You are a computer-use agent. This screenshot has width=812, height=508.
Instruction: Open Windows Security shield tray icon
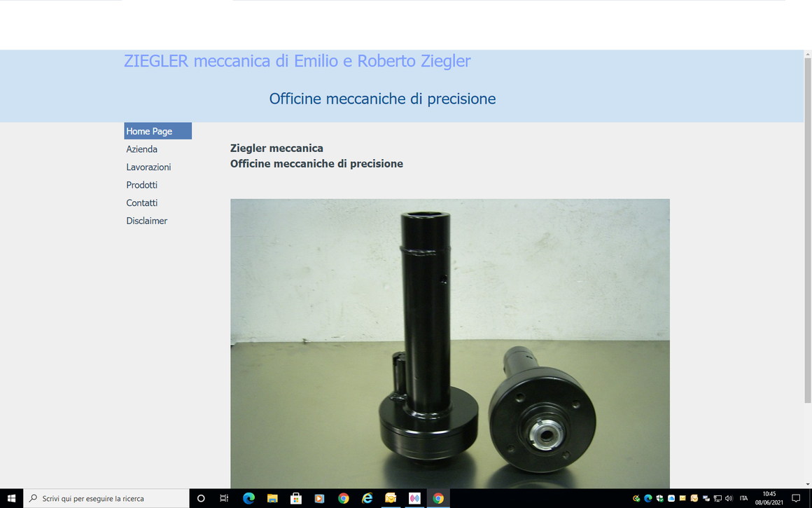pos(659,498)
